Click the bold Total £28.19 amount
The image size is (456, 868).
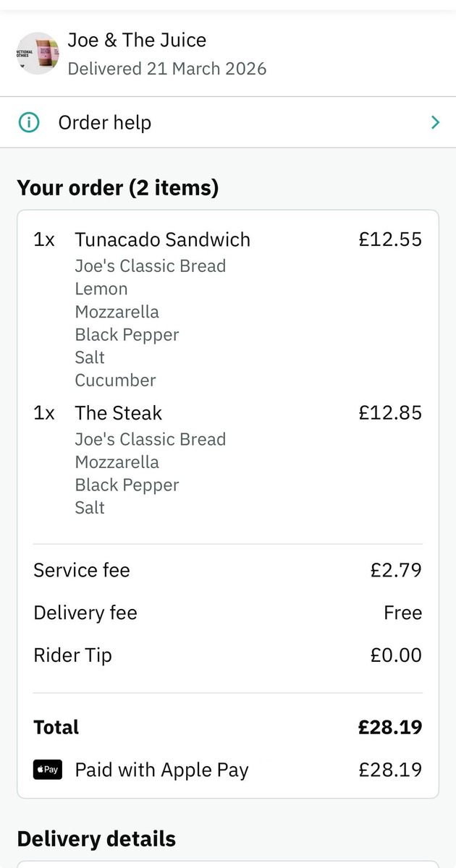tap(390, 727)
